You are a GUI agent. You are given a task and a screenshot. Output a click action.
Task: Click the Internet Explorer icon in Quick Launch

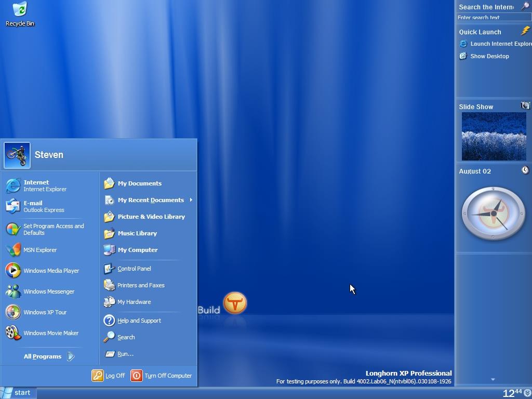pos(463,44)
